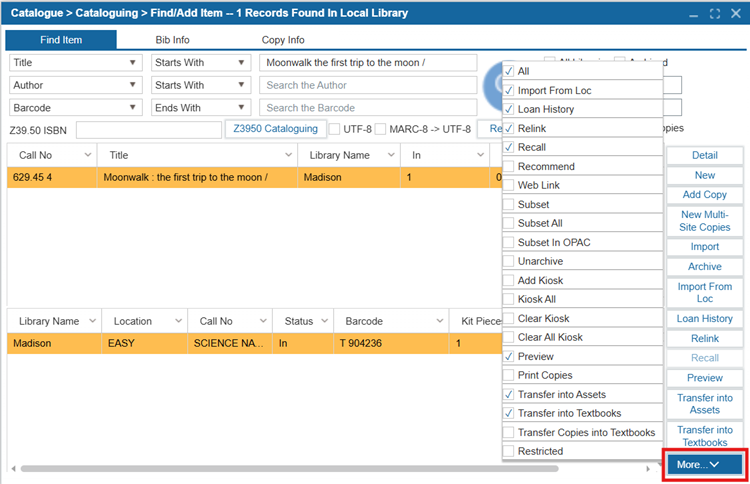Expand Location column header menu
The image size is (750, 484).
pyautogui.click(x=178, y=321)
